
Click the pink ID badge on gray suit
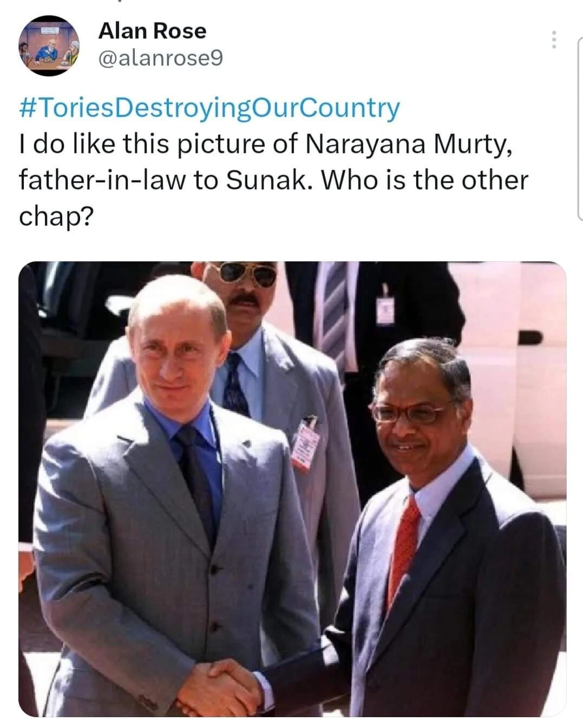304,444
